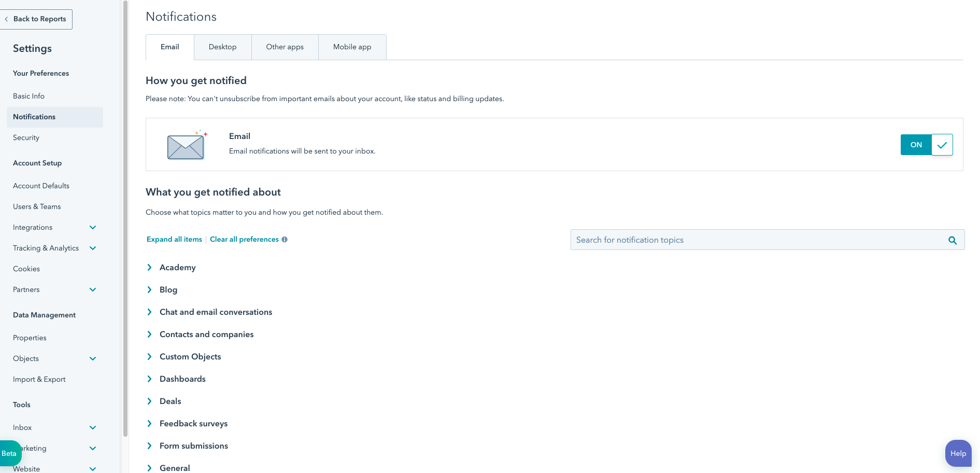This screenshot has height=473, width=980.
Task: Open the Help widget
Action: [x=958, y=453]
